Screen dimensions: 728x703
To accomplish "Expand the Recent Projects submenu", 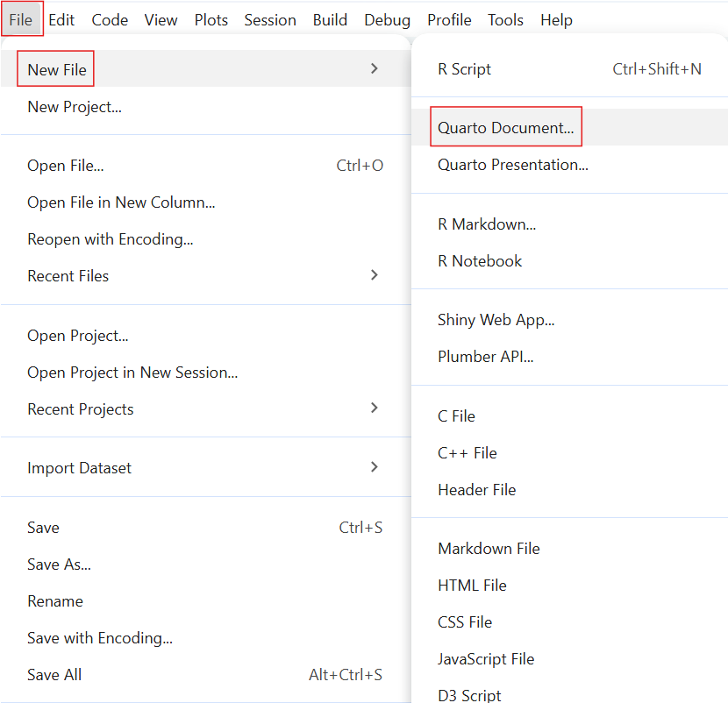I will pos(80,408).
